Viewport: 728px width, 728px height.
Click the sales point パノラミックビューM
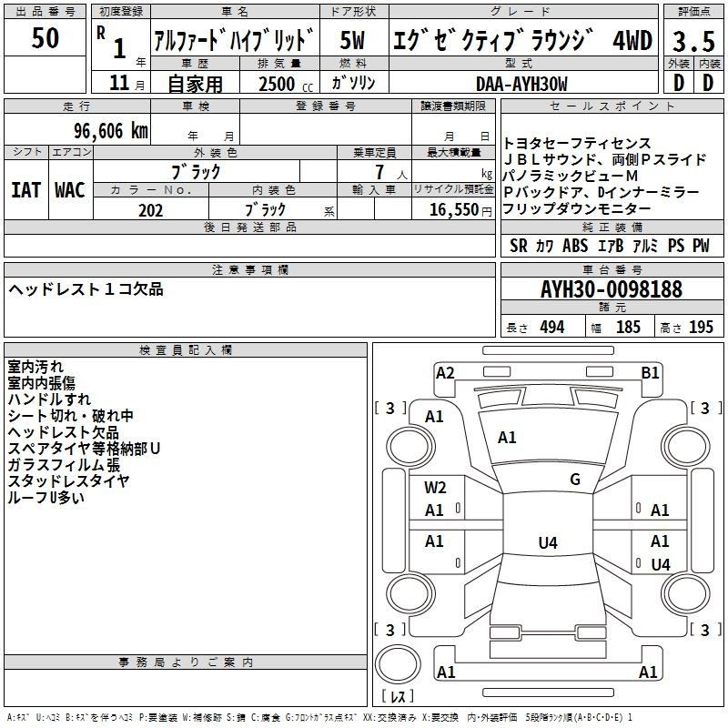click(571, 176)
